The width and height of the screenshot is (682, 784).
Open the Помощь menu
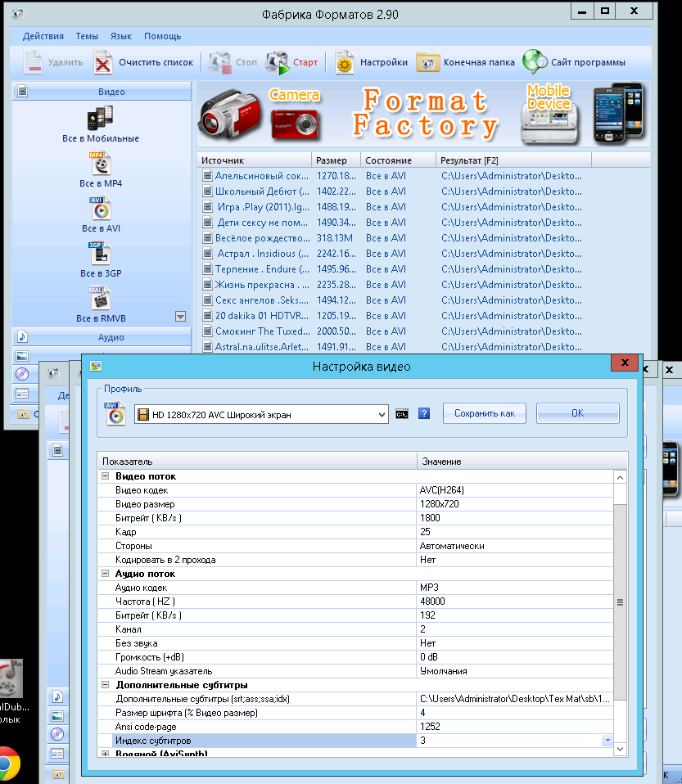[x=162, y=36]
